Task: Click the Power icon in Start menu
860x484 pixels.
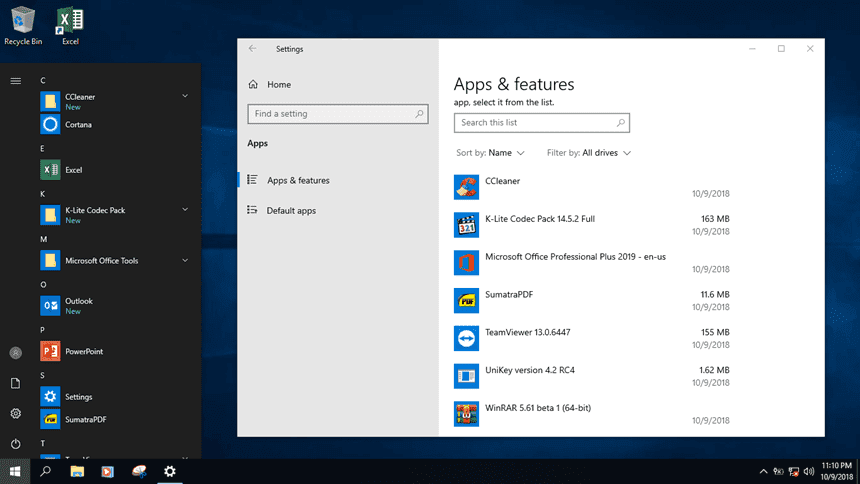Action: [x=15, y=443]
